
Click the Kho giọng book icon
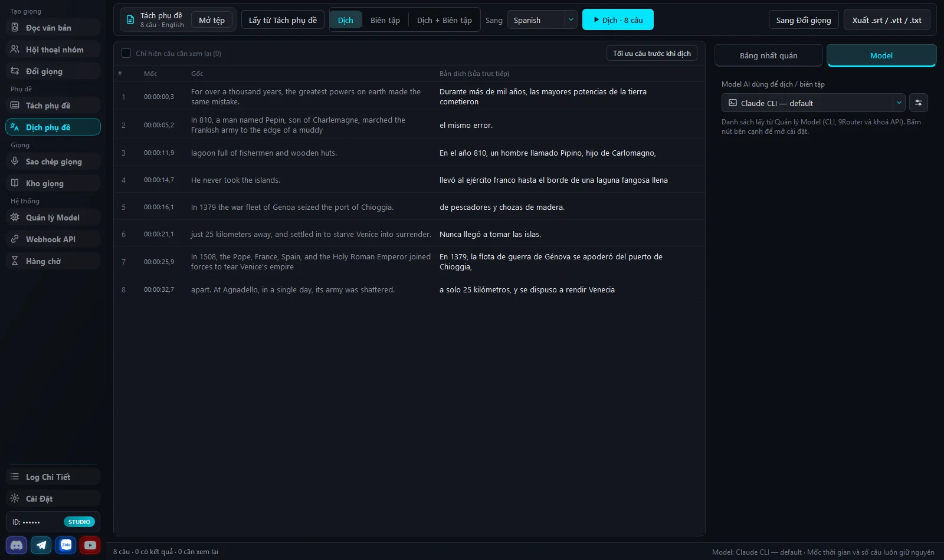[x=15, y=183]
